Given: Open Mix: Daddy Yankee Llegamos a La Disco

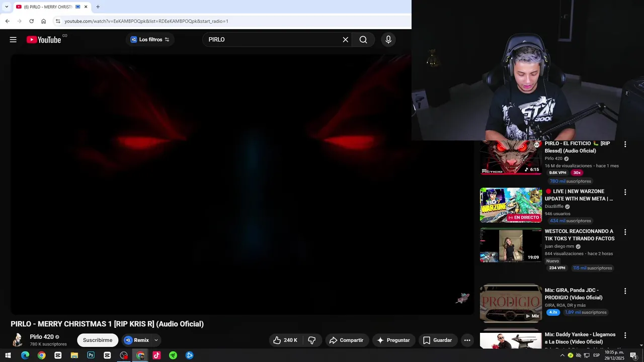Looking at the screenshot, I should (580, 338).
